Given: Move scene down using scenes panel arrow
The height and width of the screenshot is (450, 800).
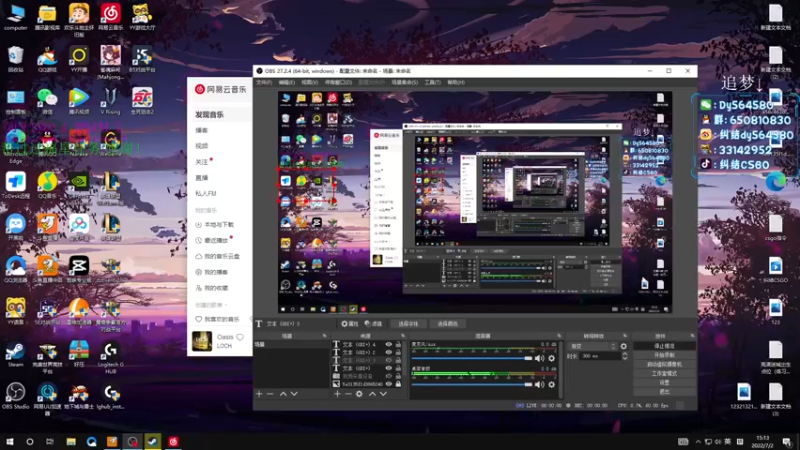Looking at the screenshot, I should [x=294, y=394].
